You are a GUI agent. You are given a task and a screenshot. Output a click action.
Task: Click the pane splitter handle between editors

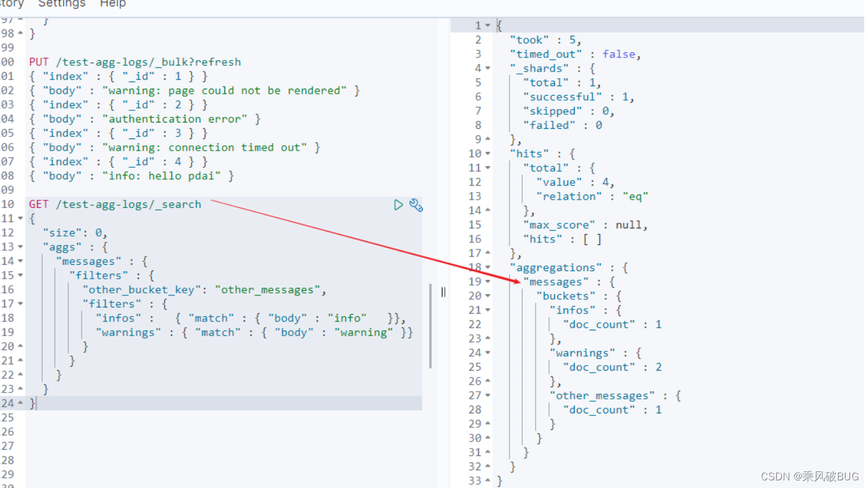(x=443, y=292)
